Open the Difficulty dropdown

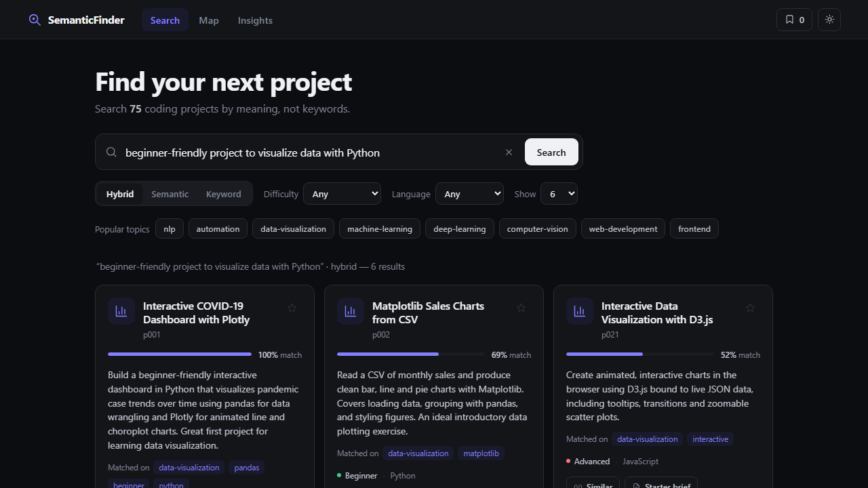click(342, 194)
